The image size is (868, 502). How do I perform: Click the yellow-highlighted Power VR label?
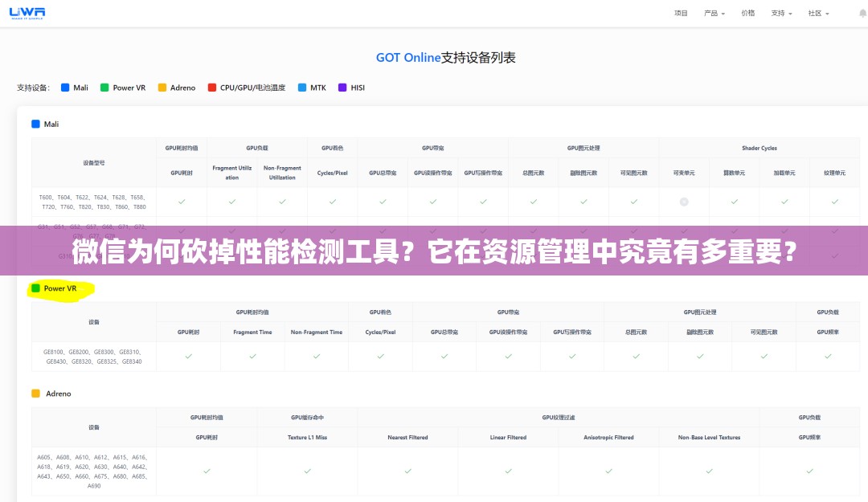60,288
